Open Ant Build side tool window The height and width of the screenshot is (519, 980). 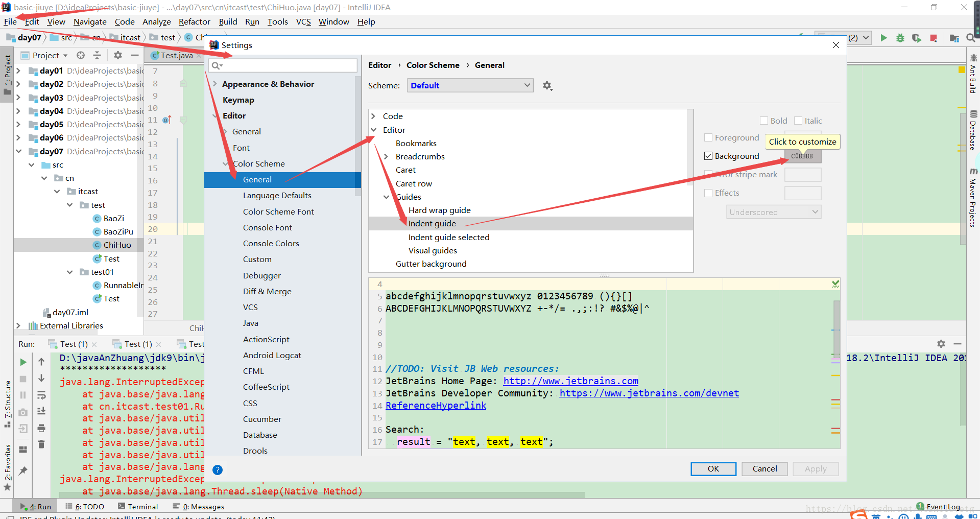coord(973,74)
